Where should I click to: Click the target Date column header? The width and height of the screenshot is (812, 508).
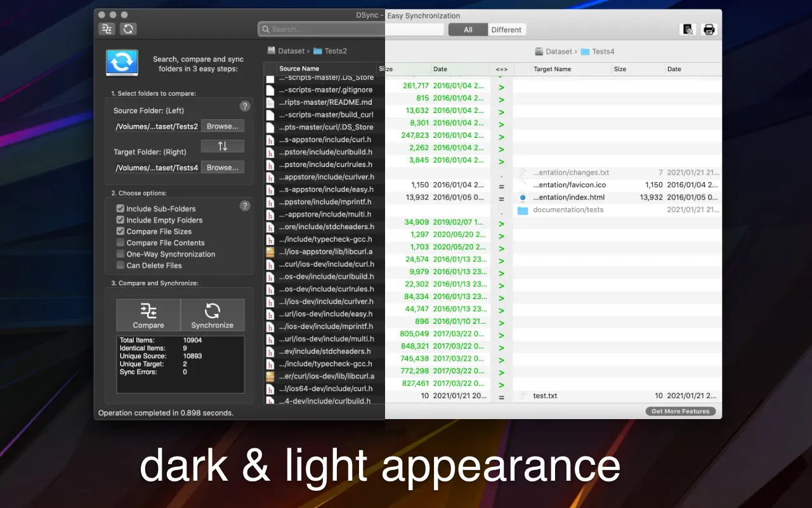693,69
